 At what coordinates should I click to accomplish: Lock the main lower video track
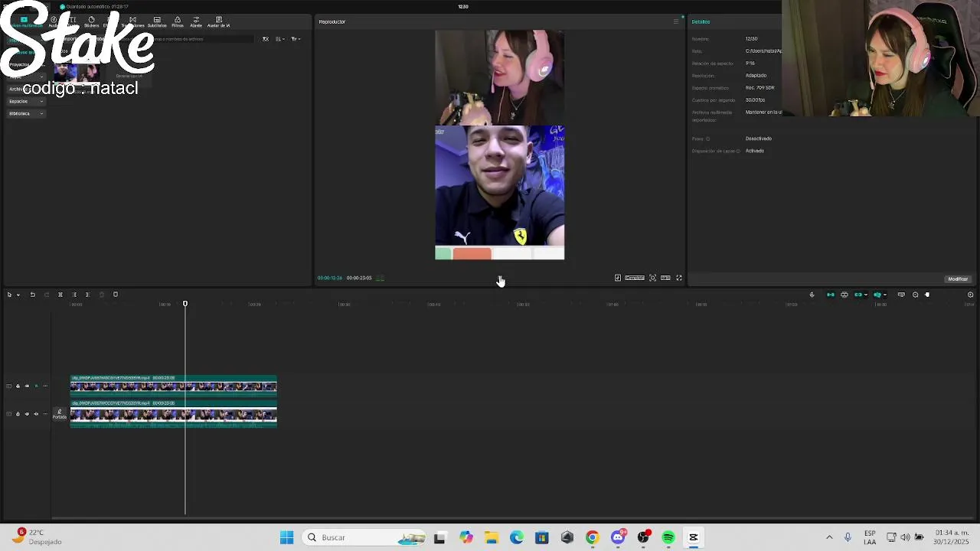click(18, 414)
